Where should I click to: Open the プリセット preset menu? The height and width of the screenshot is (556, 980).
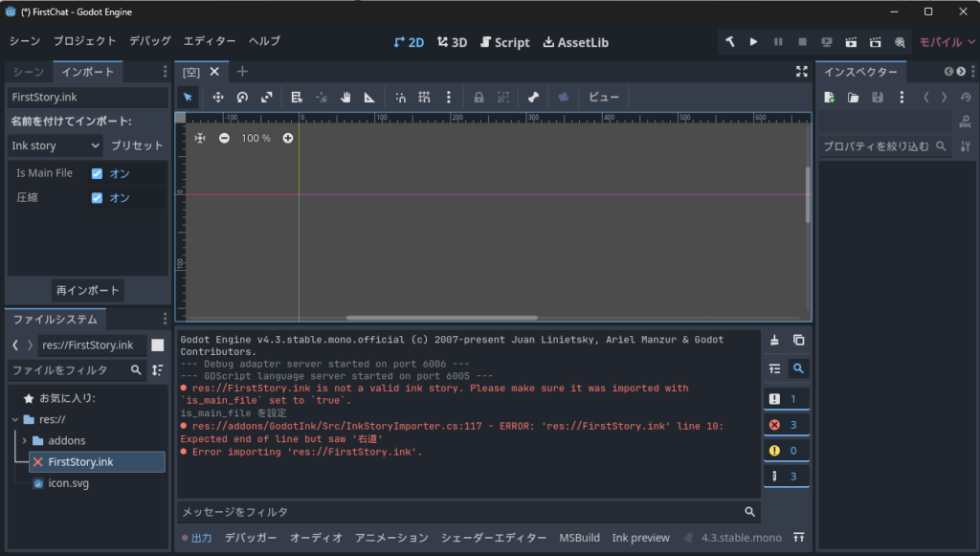[x=137, y=145]
